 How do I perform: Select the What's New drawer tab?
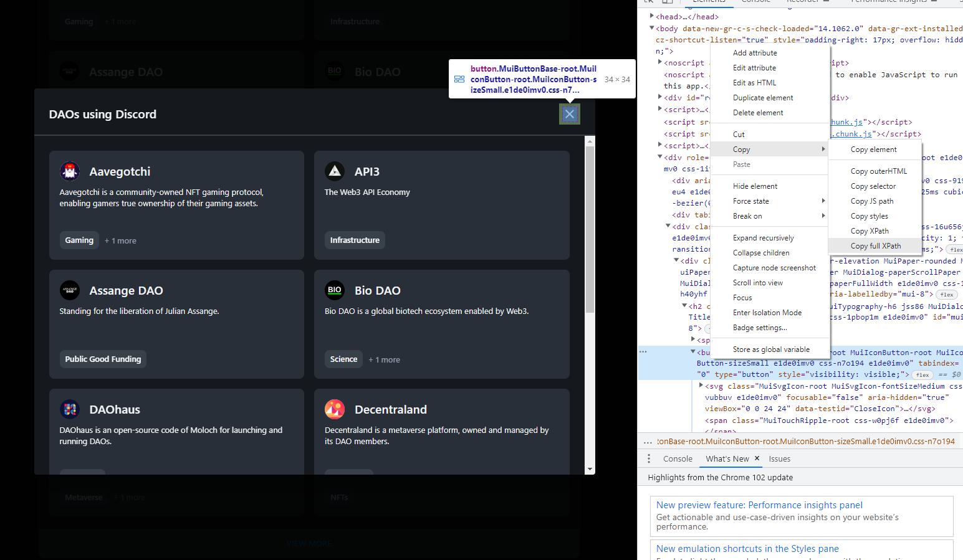coord(727,459)
